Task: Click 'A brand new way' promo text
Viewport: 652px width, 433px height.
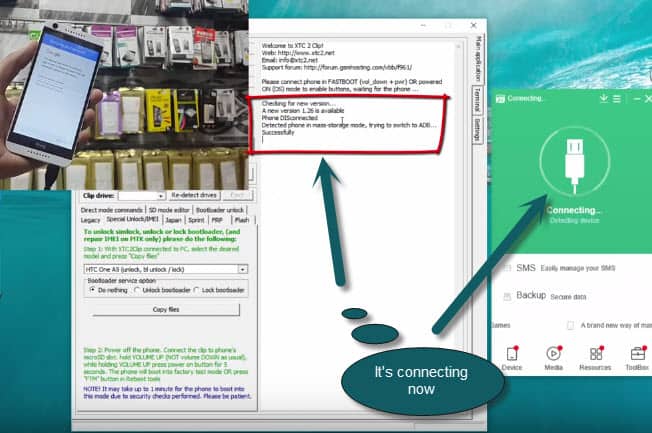Action: point(616,325)
